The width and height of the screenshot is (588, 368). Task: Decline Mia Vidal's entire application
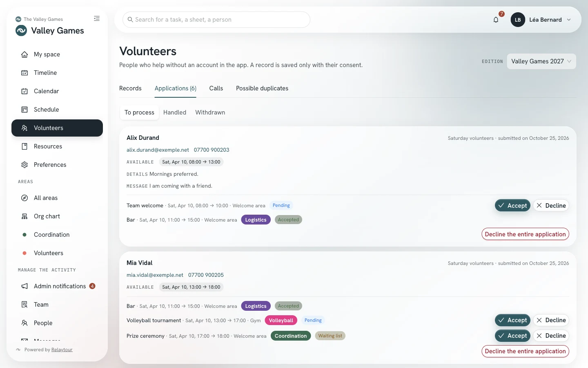coord(525,351)
